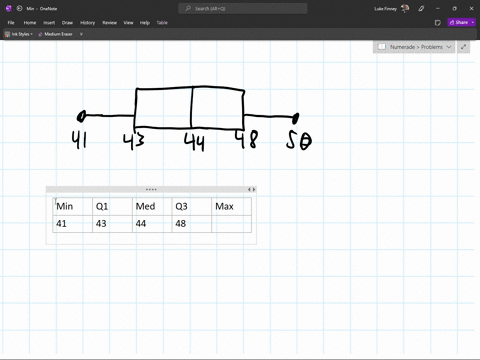Image resolution: width=480 pixels, height=360 pixels.
Task: Click the cell containing 43
Action: click(x=112, y=224)
